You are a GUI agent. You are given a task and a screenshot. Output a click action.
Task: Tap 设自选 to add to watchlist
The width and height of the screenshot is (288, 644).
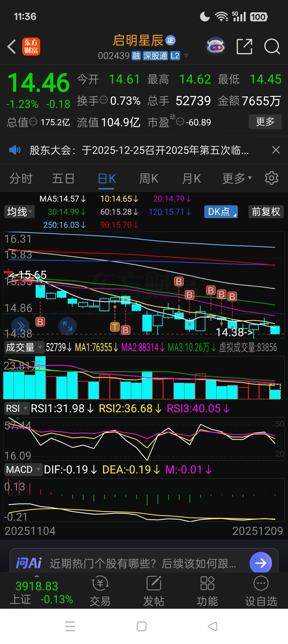(261, 591)
